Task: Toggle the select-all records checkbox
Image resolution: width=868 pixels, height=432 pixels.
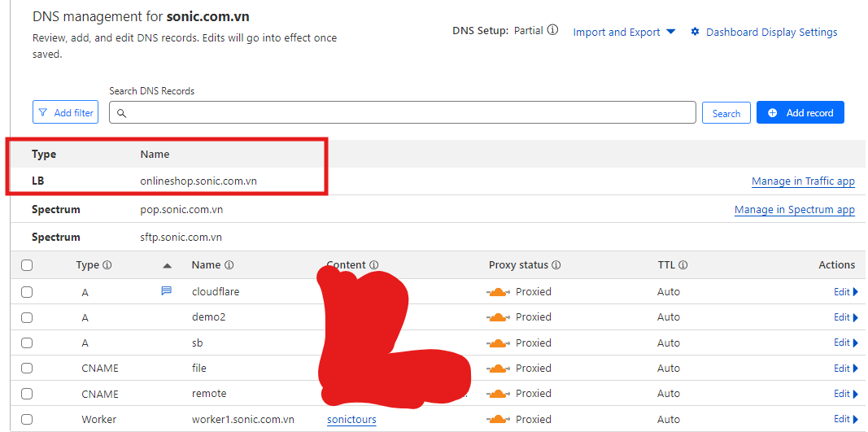Action: (x=27, y=265)
